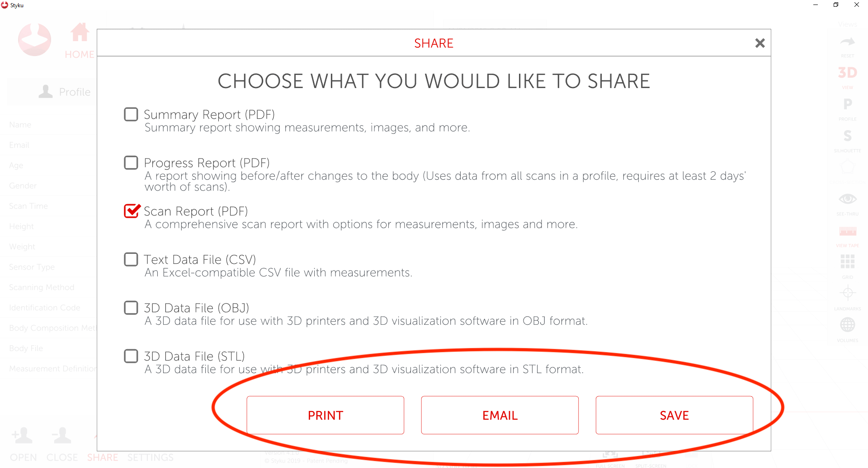Check the Progress Report (PDF) option

pos(131,163)
